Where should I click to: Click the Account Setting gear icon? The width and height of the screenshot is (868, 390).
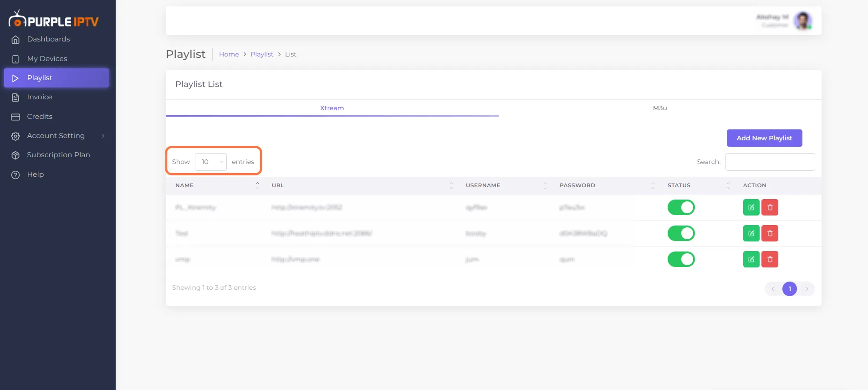15,136
